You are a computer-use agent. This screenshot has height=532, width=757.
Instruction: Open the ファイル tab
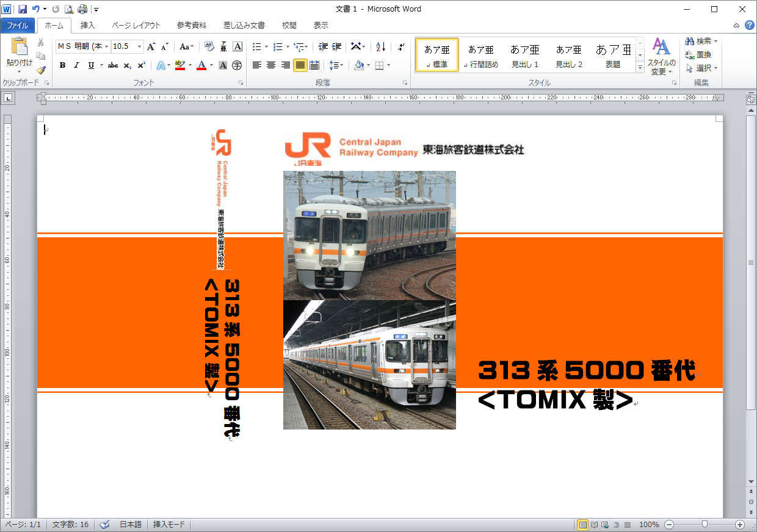click(x=18, y=26)
